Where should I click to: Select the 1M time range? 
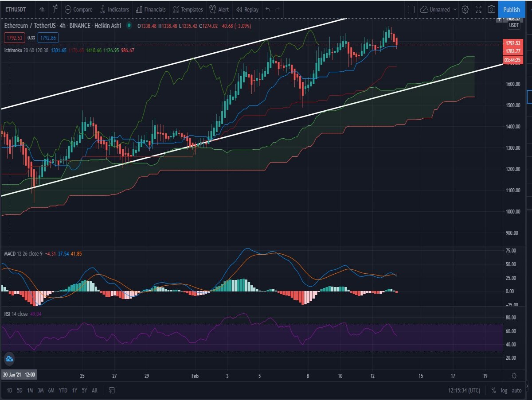[30, 390]
